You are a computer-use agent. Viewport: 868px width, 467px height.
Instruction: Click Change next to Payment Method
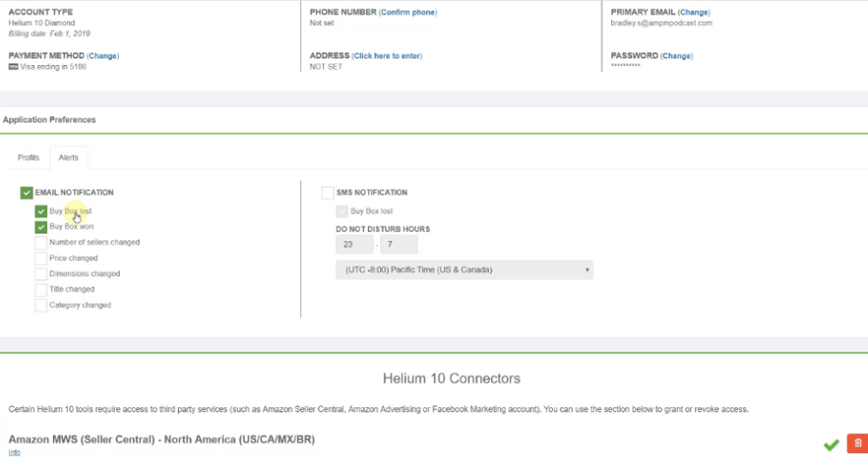(x=102, y=56)
